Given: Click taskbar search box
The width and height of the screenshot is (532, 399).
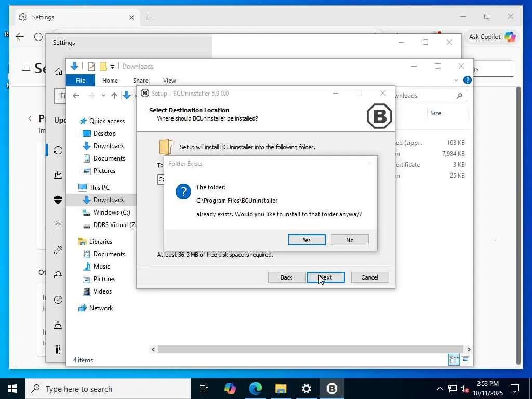Looking at the screenshot, I should pyautogui.click(x=108, y=389).
